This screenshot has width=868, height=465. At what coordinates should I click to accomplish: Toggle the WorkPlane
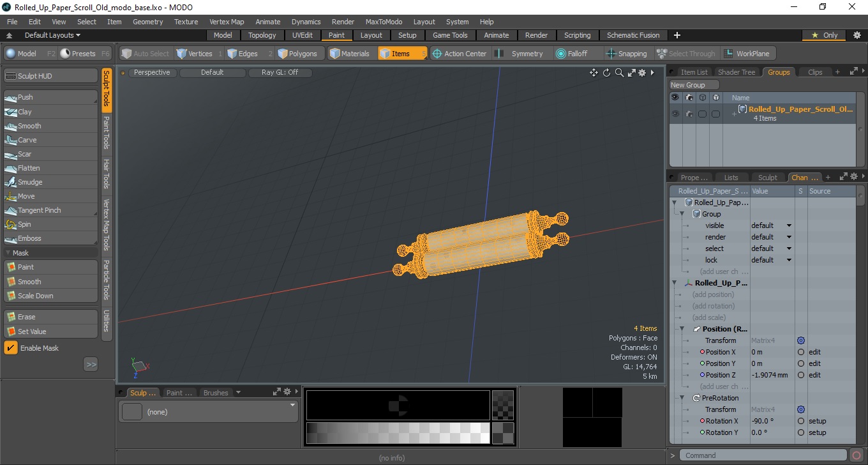(x=747, y=54)
